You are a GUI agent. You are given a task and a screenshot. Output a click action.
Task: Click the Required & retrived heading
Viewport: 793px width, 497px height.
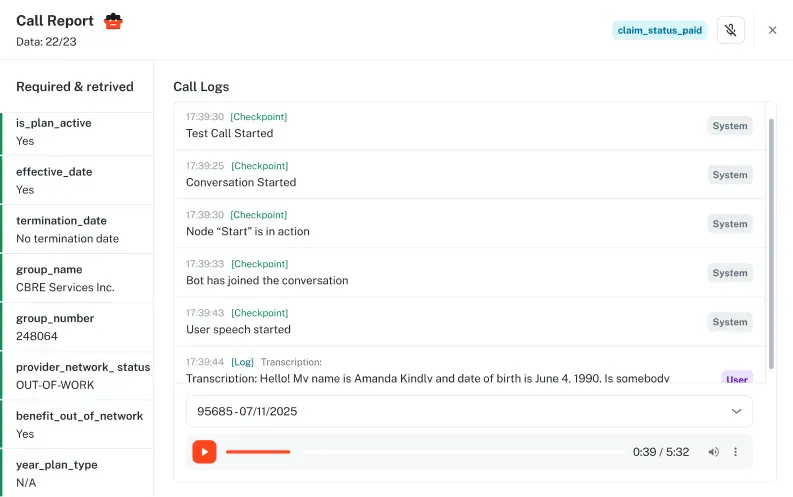point(75,86)
